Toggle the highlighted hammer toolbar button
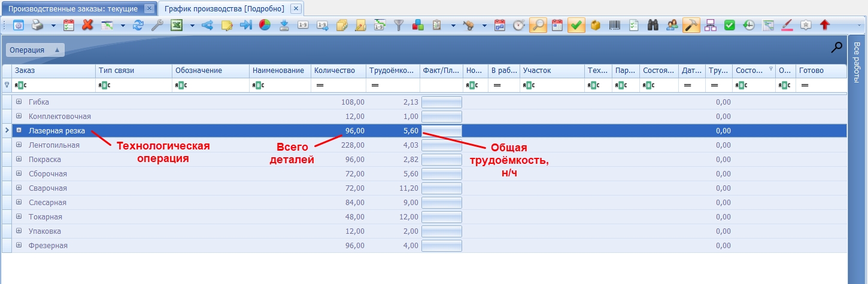The height and width of the screenshot is (284, 868). (x=691, y=25)
